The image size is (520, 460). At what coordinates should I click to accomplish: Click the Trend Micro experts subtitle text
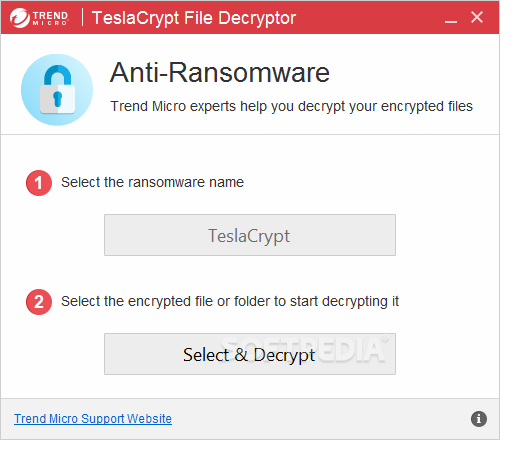coord(291,106)
